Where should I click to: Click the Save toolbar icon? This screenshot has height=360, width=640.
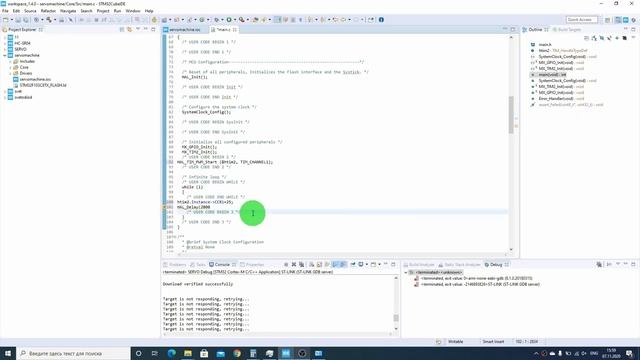18,20
